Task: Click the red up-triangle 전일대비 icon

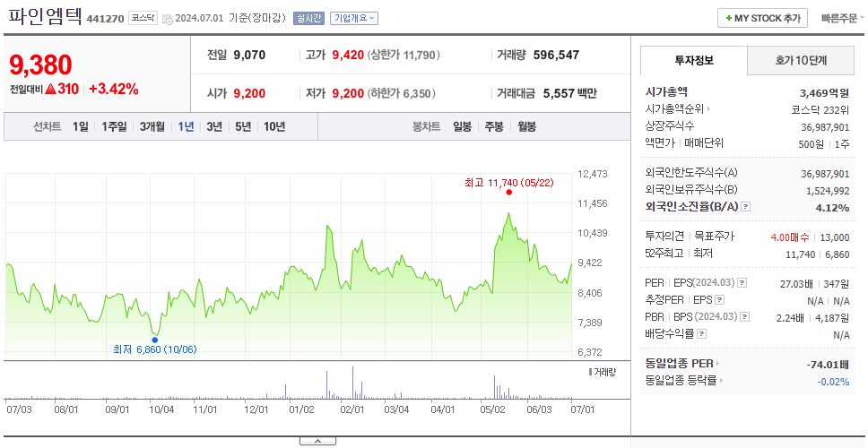Action: (x=50, y=89)
